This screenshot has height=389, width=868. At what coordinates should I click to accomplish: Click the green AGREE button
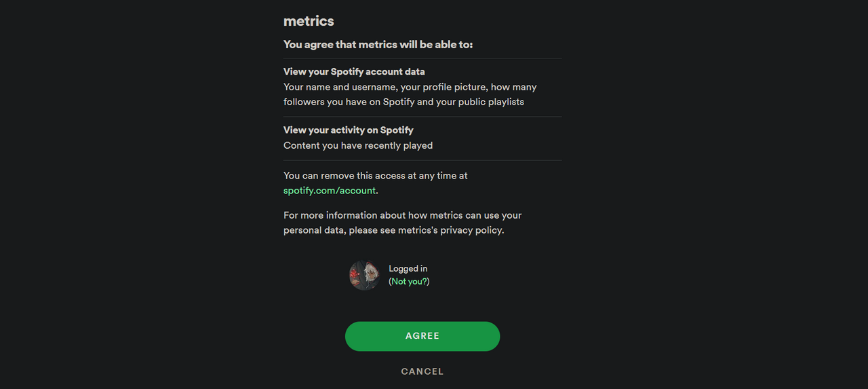pyautogui.click(x=422, y=336)
